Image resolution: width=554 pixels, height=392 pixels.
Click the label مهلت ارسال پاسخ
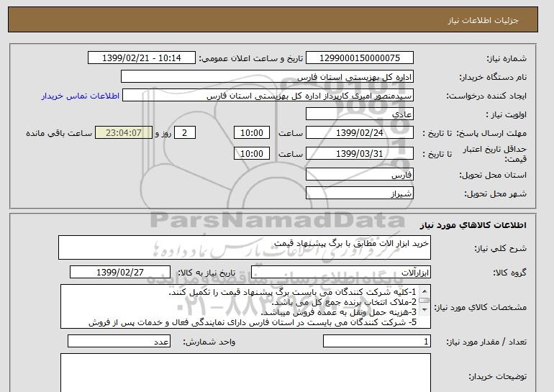pos(492,133)
